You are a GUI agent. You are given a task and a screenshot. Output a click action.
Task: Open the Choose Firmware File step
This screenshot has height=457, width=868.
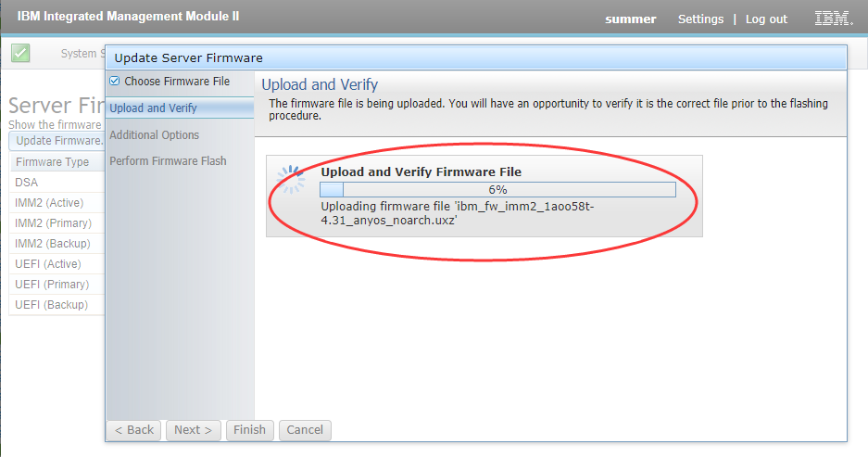click(x=177, y=81)
